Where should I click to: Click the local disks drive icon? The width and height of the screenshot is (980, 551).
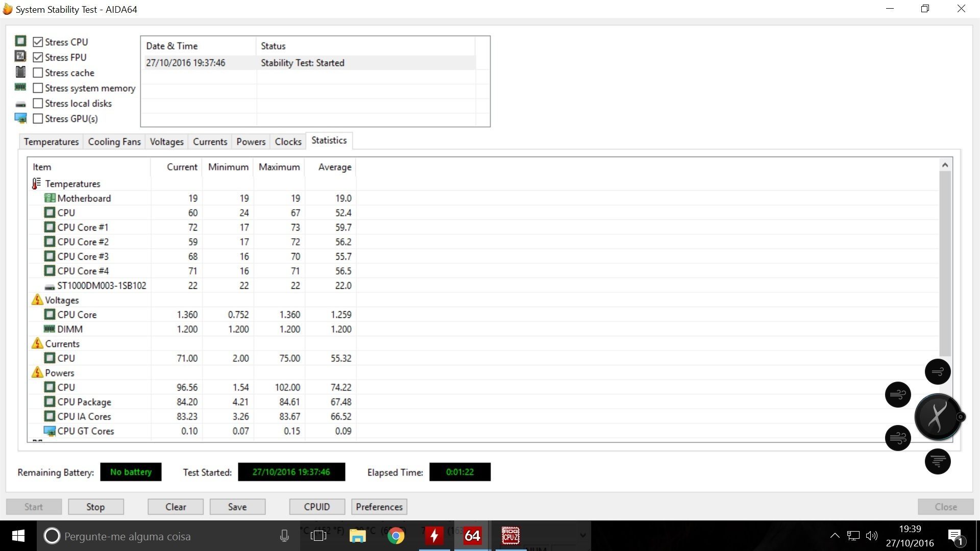coord(20,104)
